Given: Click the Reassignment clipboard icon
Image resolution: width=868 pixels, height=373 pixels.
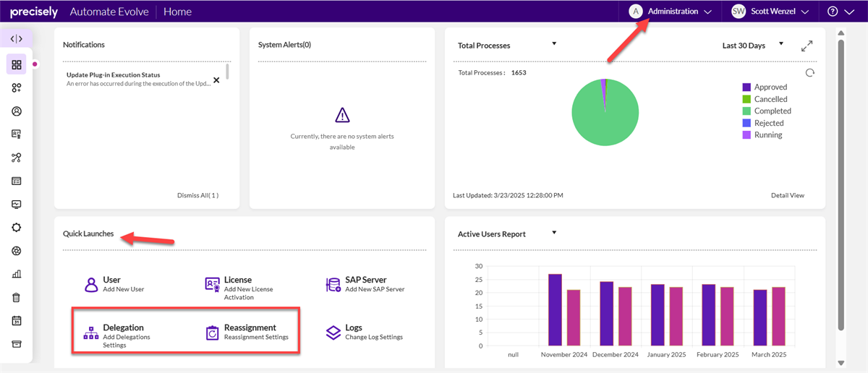Looking at the screenshot, I should [x=212, y=333].
